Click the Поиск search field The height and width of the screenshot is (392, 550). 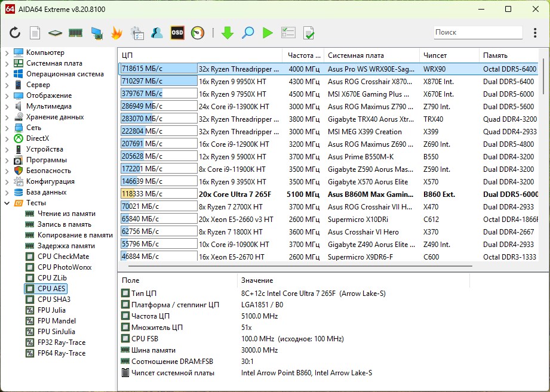[477, 32]
